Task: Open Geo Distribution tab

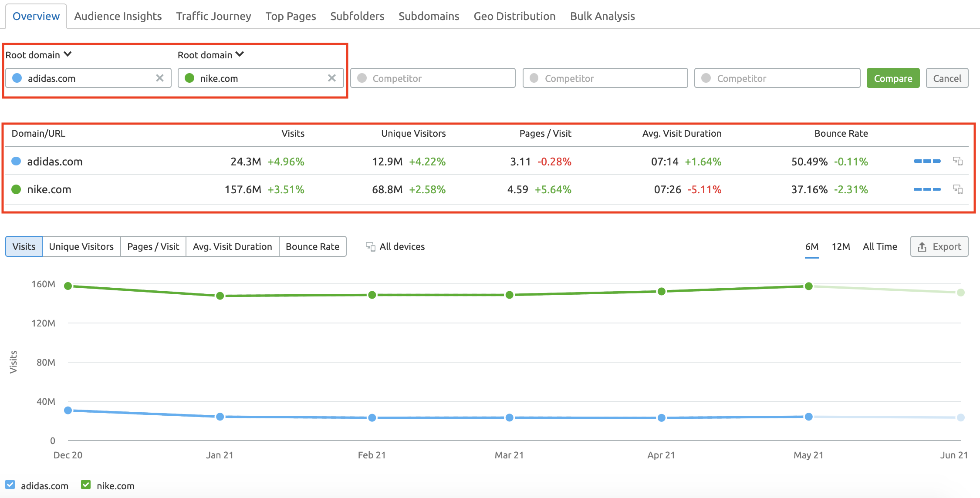Action: tap(514, 16)
